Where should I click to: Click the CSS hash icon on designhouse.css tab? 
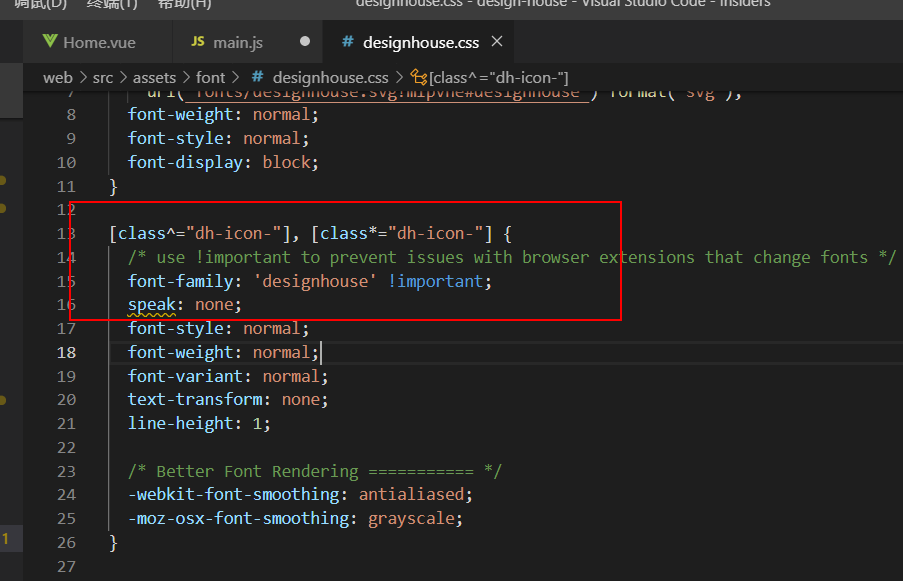point(347,43)
